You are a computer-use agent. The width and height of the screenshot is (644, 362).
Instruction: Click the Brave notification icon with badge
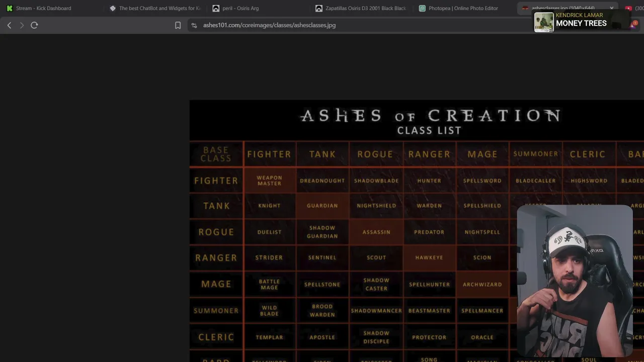click(634, 24)
